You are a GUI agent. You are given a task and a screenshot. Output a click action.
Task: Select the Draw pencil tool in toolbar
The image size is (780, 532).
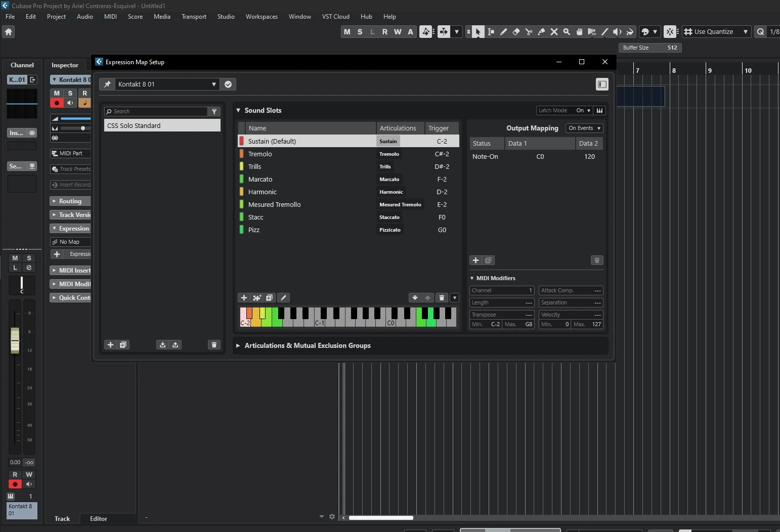pos(503,32)
